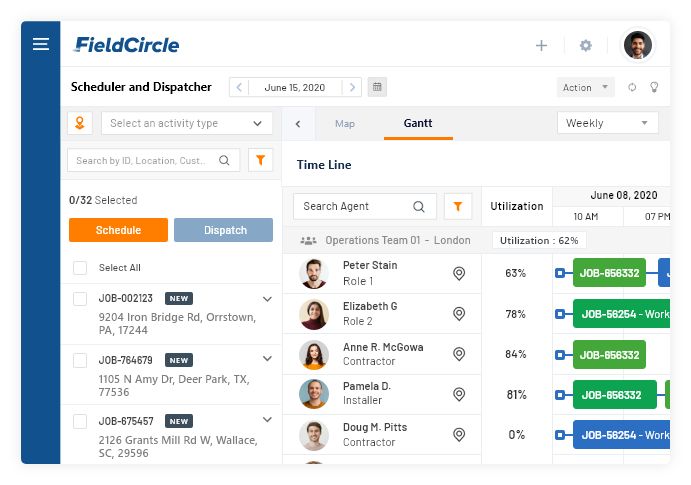Open Doug M. Pitts' blue JOB-56254 bar

coord(621,435)
